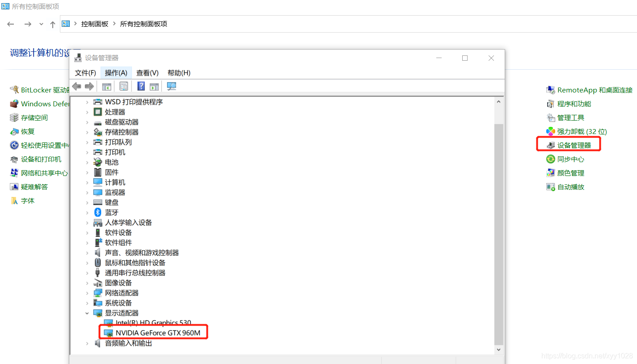Click the scrollbar up arrow in Device Manager
Screen dimensions: 637x364
point(499,102)
